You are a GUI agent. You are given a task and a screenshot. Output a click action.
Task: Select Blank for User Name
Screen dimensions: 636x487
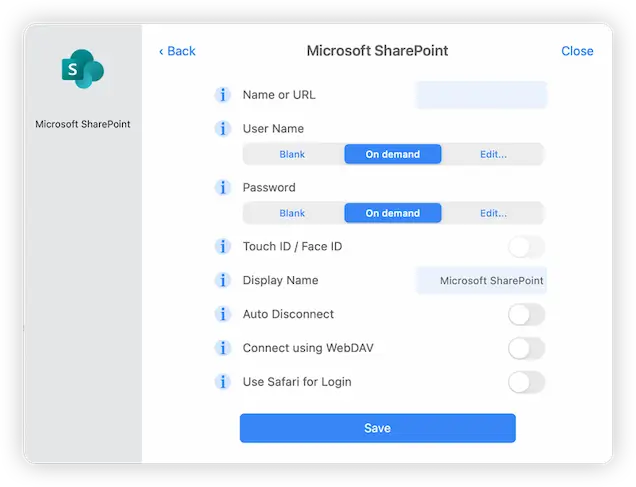pyautogui.click(x=292, y=154)
